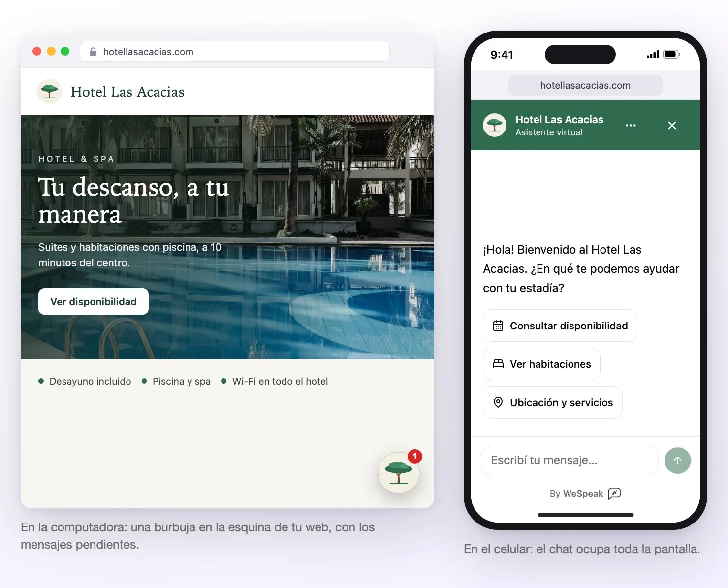Click the green browser window dot

point(65,51)
